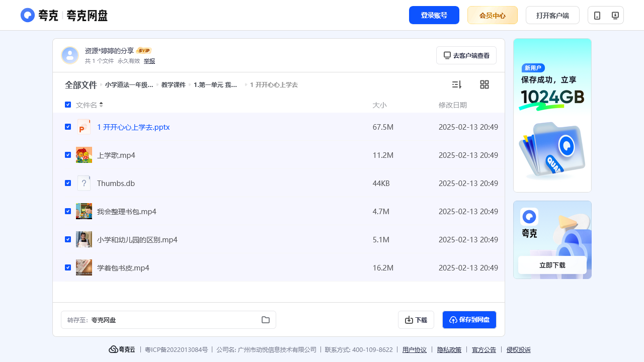The image size is (644, 362).
Task: Open the 转存至 夸克网盘 destination selector
Action: 169,320
